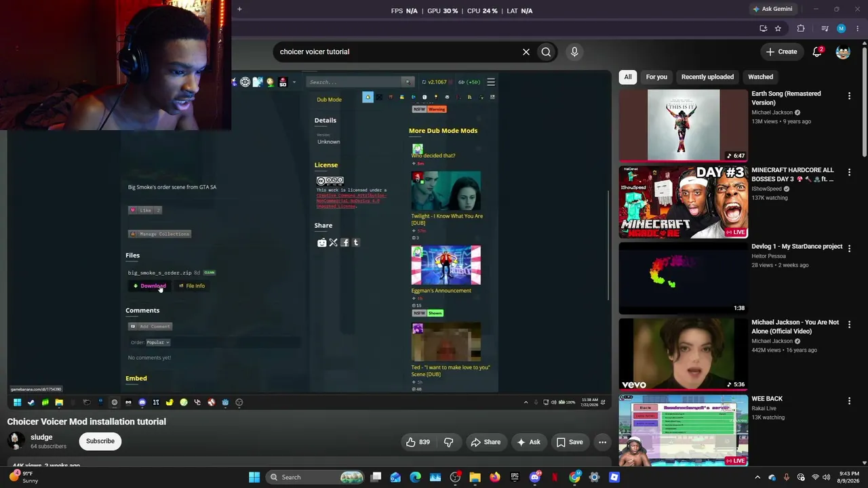Open options menu for You Are Not Alone

point(849,325)
